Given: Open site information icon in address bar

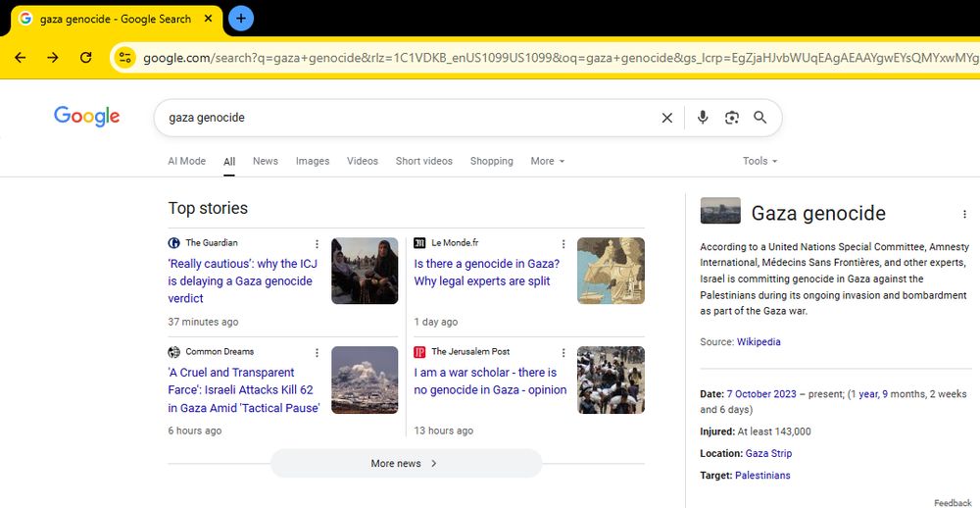Looking at the screenshot, I should pyautogui.click(x=125, y=58).
